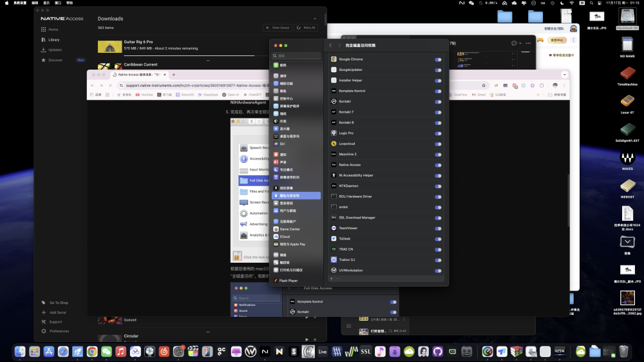
Task: Click the TeamViewer app icon in list
Action: [x=334, y=228]
